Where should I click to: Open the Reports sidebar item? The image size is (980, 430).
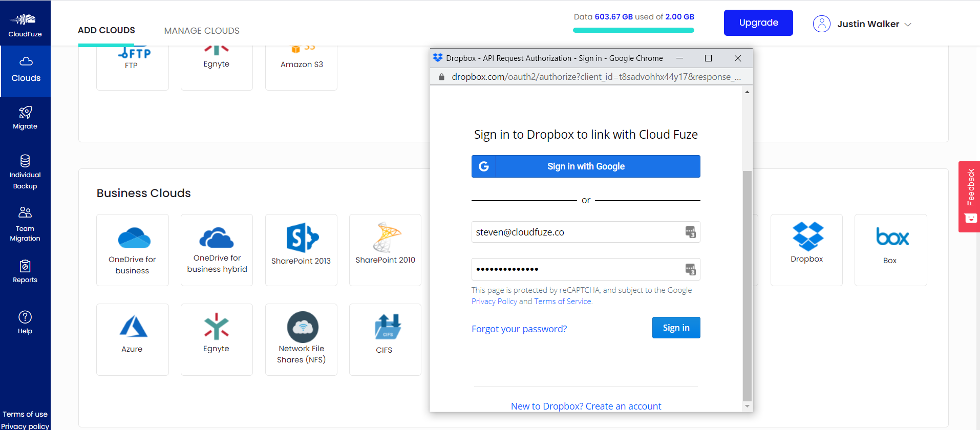25,271
